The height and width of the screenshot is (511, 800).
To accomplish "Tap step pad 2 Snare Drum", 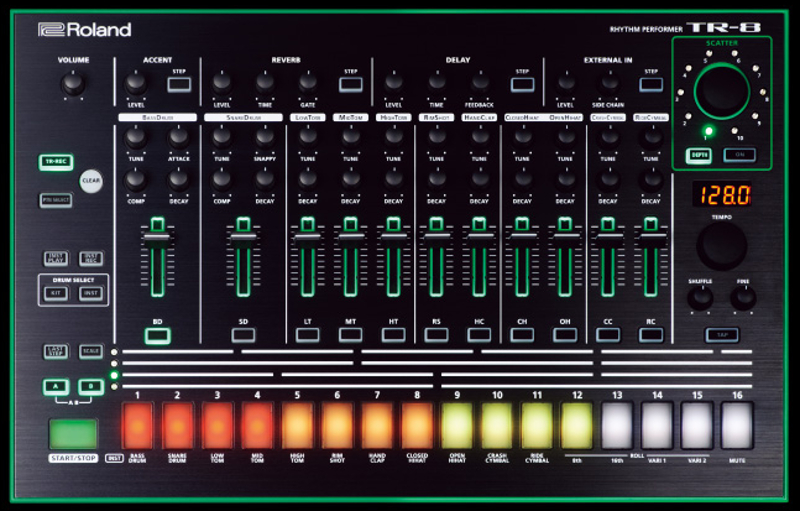I will [x=178, y=425].
